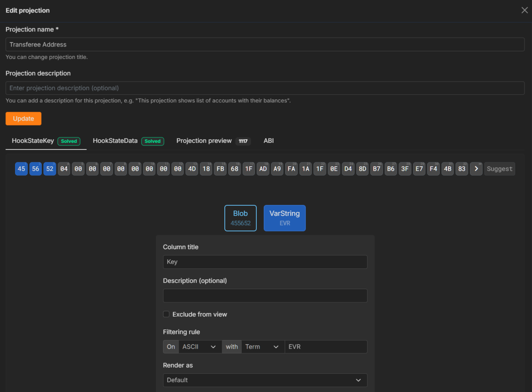Select the VarString EVR interpretation
Viewport: 532px width, 392px height.
pos(285,218)
